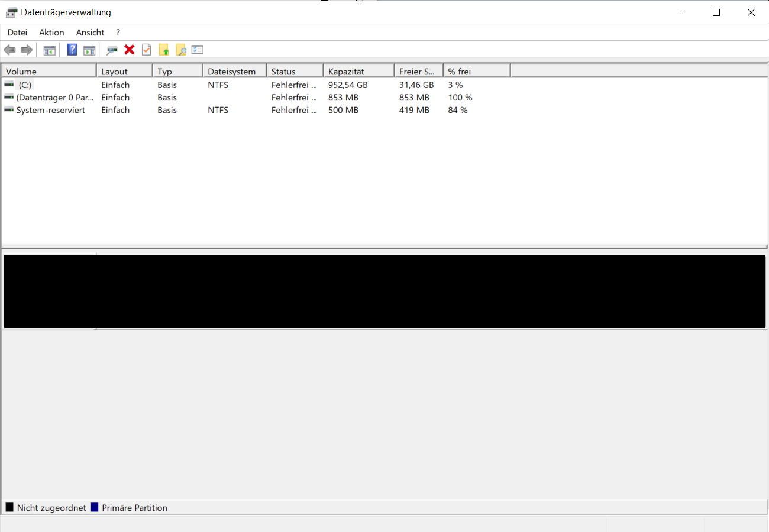Click NTFS cell in System-reserviert row
The width and height of the screenshot is (769, 532).
pos(218,109)
